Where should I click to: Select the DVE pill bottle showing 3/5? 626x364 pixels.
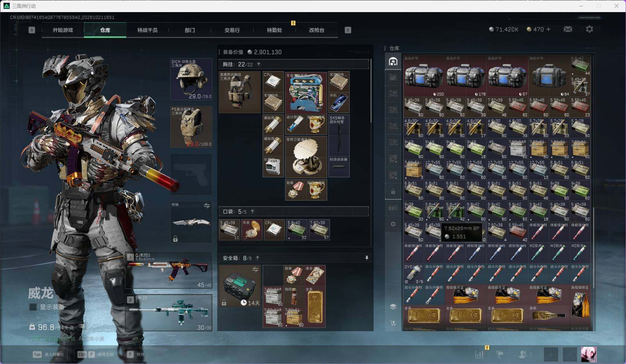click(413, 274)
